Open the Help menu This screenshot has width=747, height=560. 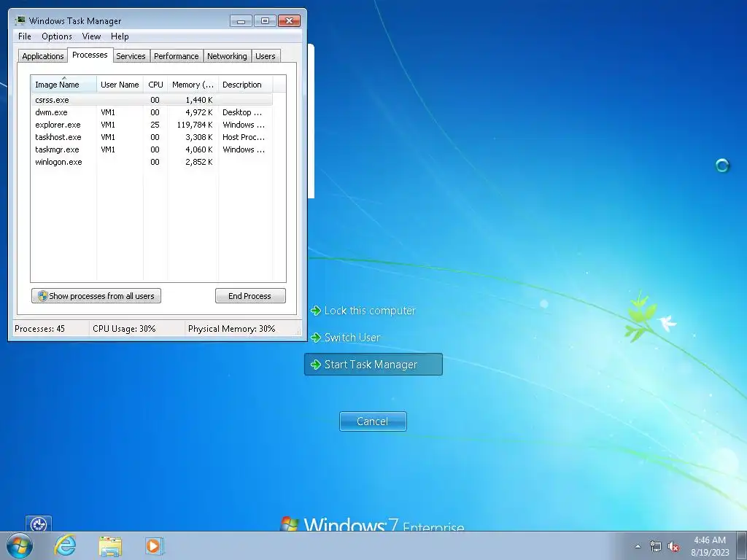120,36
